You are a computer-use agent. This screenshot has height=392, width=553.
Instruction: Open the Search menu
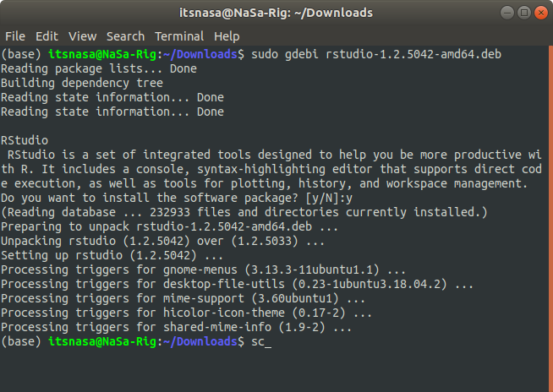pyautogui.click(x=125, y=36)
